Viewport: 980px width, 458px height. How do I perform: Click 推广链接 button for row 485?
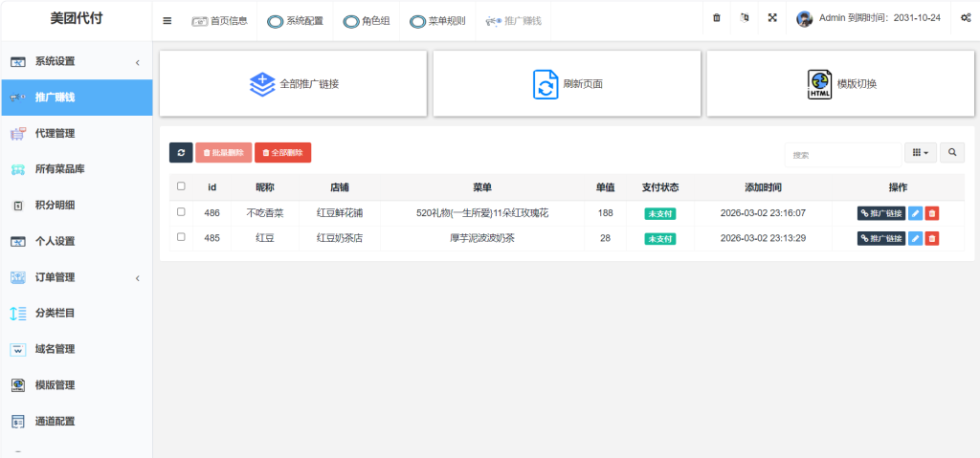click(881, 238)
